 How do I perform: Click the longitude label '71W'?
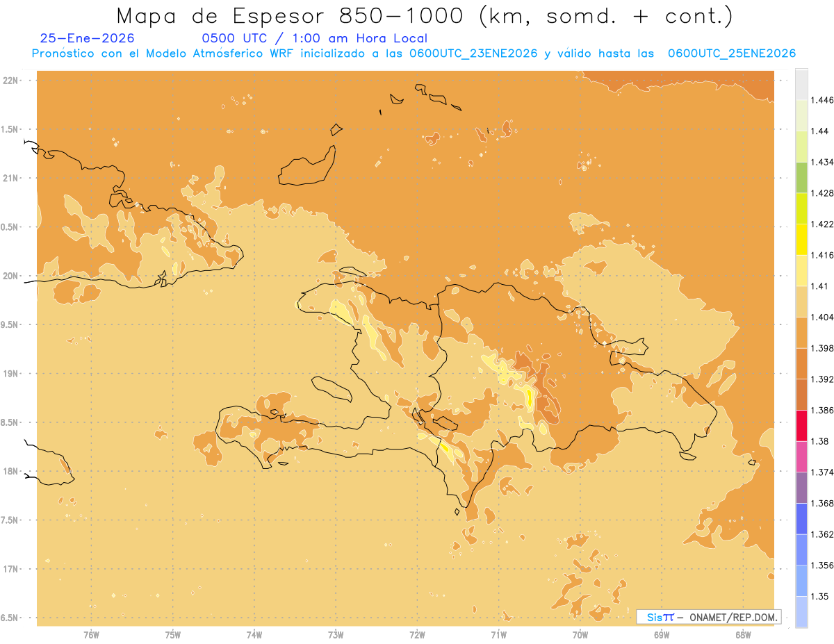click(498, 634)
